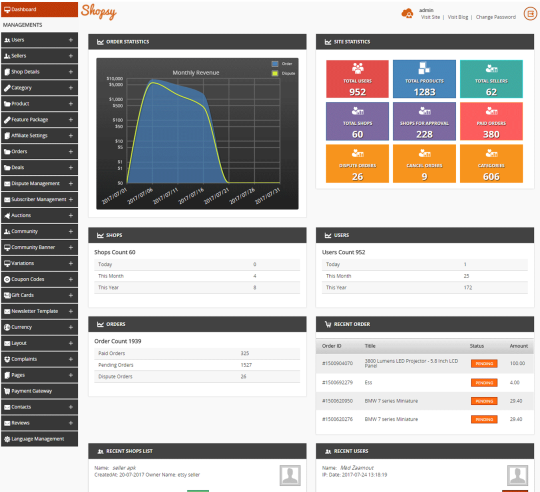This screenshot has height=492, width=540.
Task: Click the Payment Gateway cart icon
Action: click(x=7, y=391)
